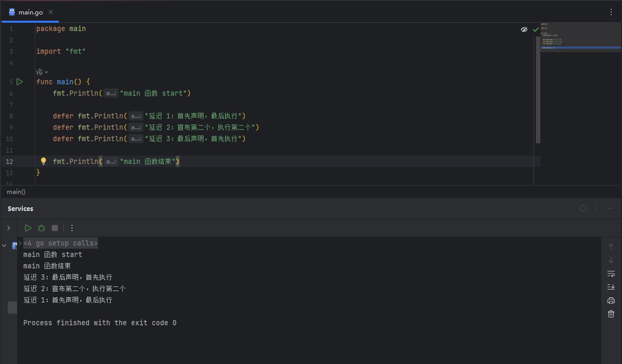Viewport: 622px width, 364px height.
Task: Click console output line main 函数结束
Action: pos(47,266)
